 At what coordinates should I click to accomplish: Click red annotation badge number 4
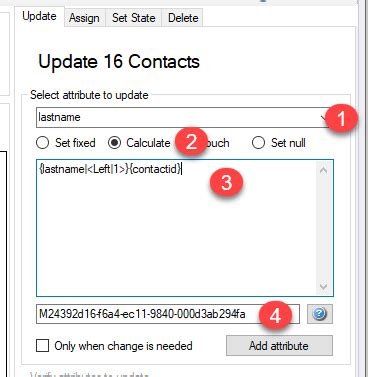[275, 316]
